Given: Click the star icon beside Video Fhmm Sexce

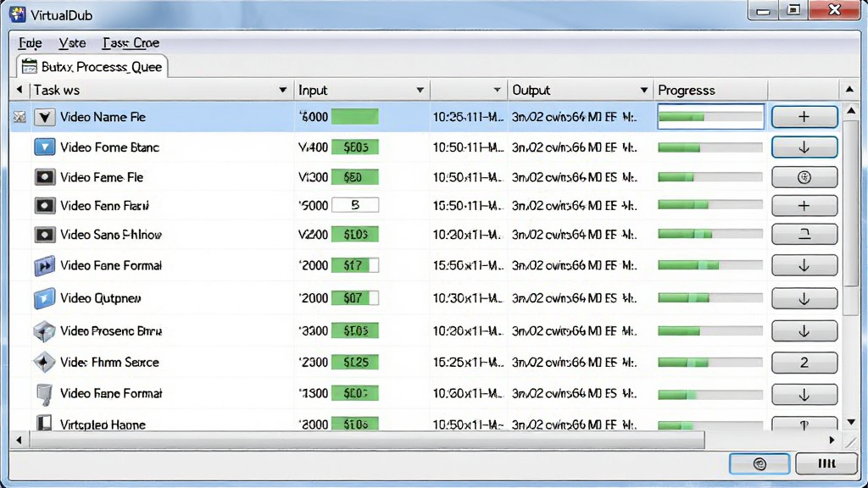Looking at the screenshot, I should click(44, 363).
